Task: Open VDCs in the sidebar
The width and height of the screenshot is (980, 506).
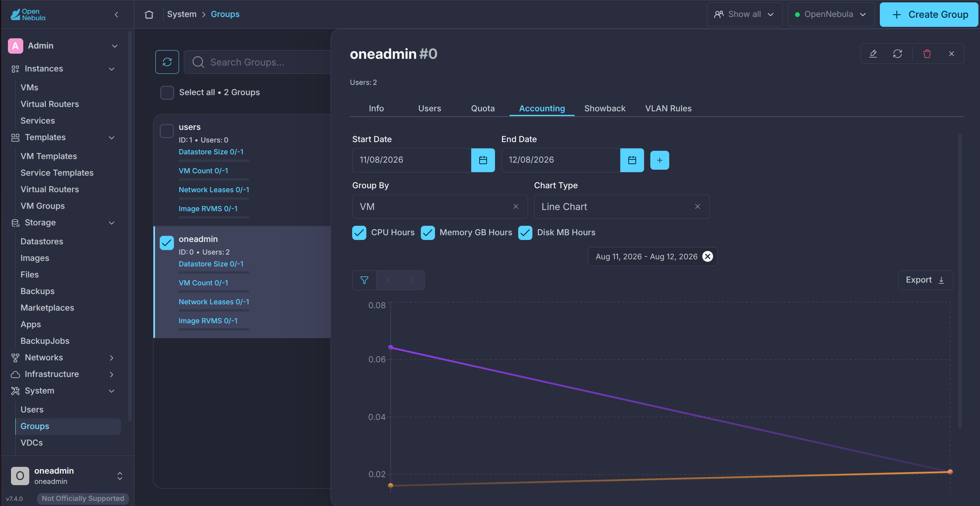Action: tap(32, 443)
